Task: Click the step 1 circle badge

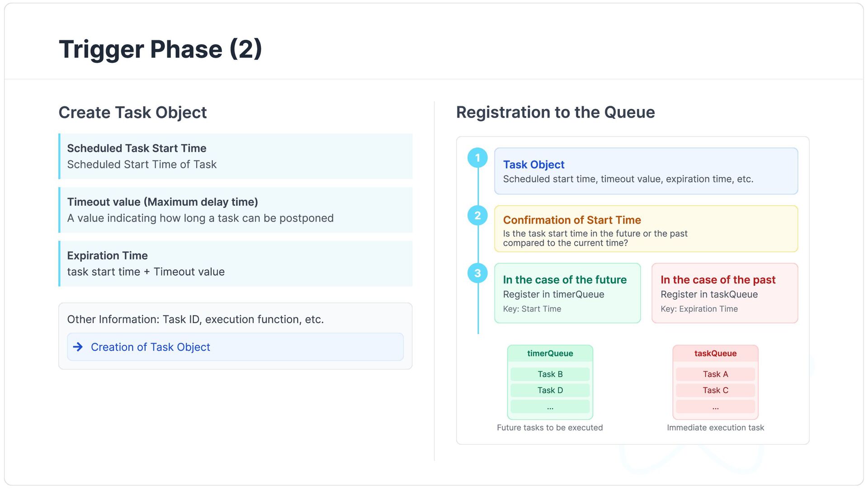Action: [x=477, y=158]
